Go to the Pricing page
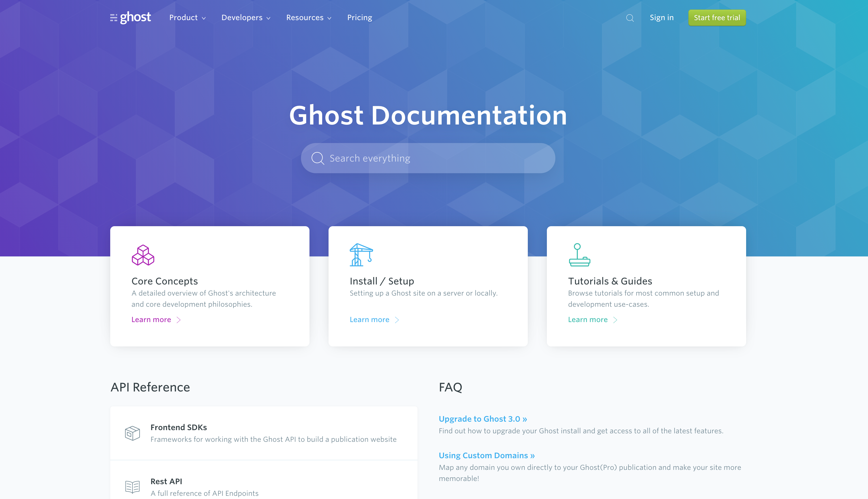Screen dimensions: 868x499 [359, 17]
